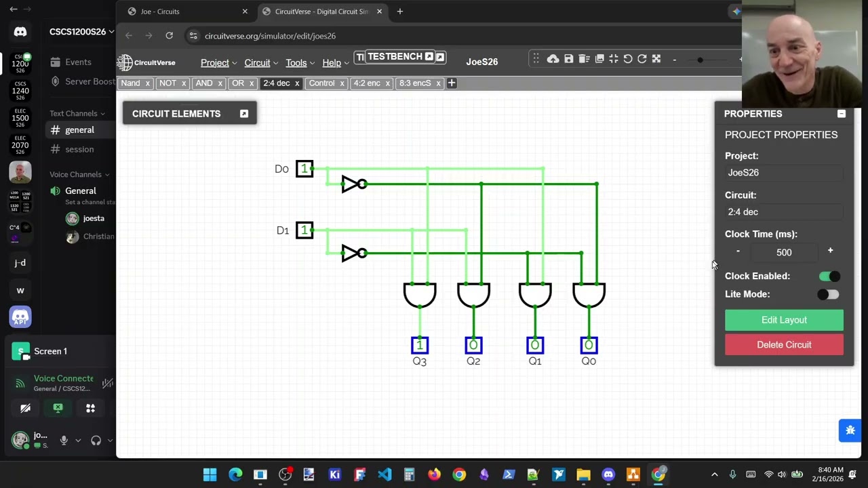The height and width of the screenshot is (488, 868).
Task: Switch to the Nand circuit tab
Action: [x=130, y=83]
